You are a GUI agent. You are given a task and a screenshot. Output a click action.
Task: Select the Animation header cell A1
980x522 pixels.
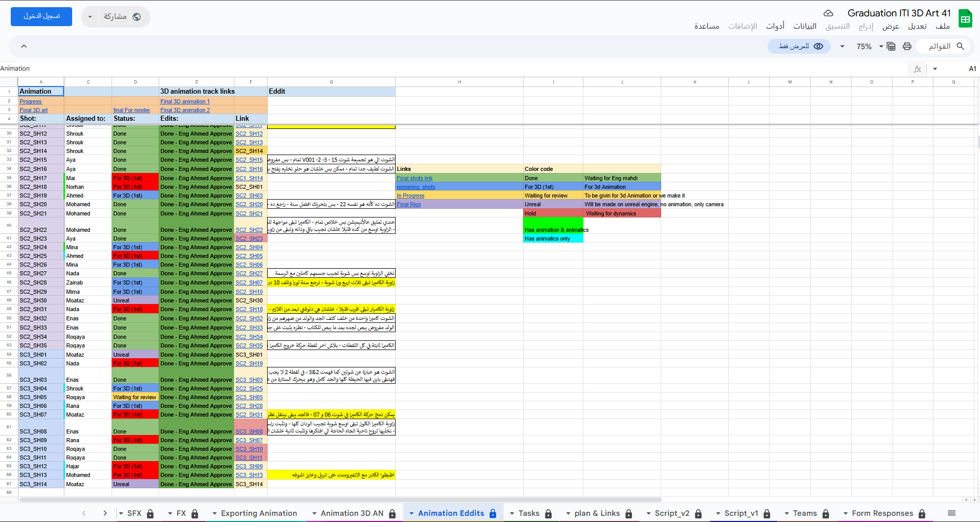(x=41, y=91)
